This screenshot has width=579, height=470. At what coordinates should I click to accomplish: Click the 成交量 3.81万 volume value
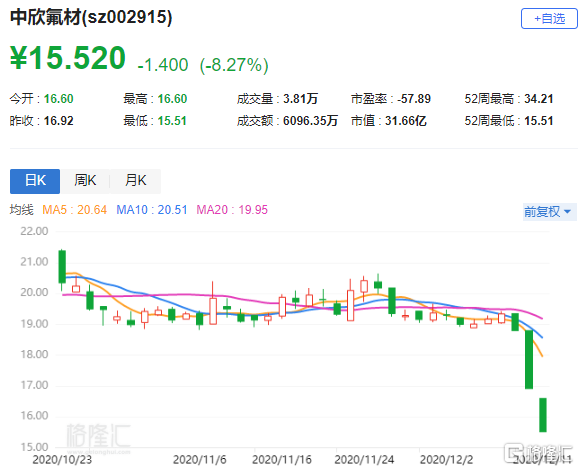tap(277, 99)
